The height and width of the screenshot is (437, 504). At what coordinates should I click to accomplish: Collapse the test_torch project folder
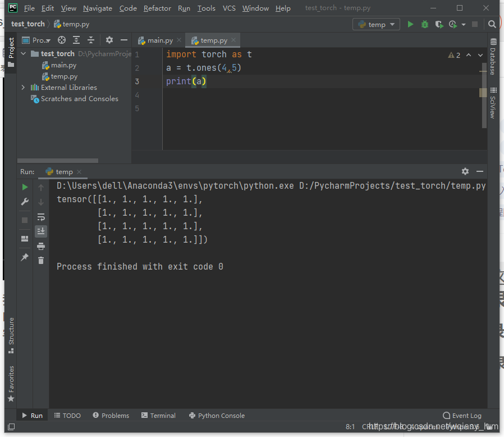point(24,53)
